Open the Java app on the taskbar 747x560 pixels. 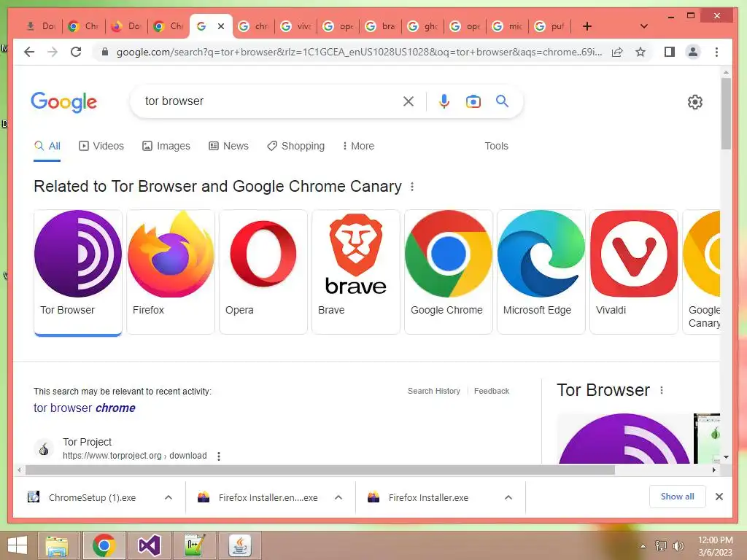pyautogui.click(x=240, y=545)
